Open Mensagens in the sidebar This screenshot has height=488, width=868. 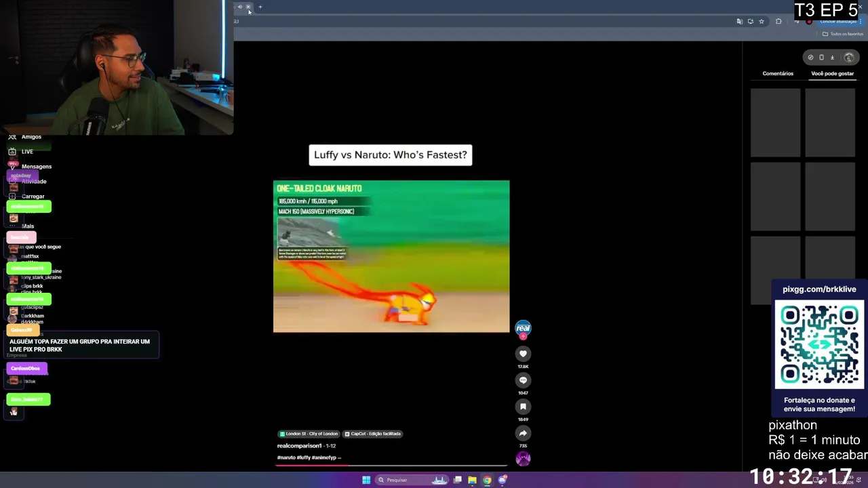tap(30, 167)
